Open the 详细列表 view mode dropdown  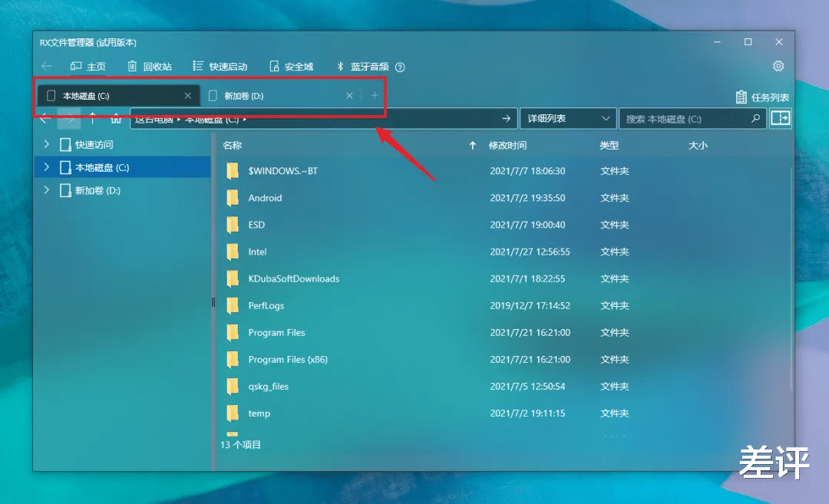click(567, 118)
